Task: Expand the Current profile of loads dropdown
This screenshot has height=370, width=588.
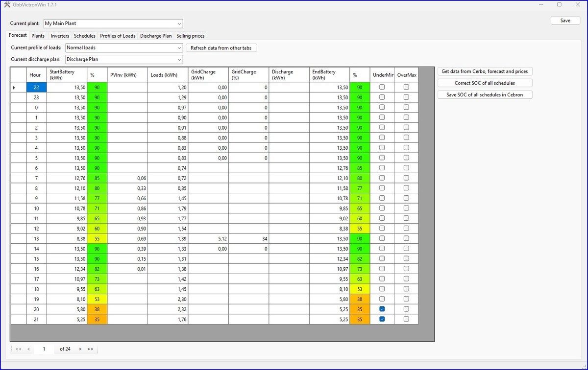Action: [x=179, y=48]
